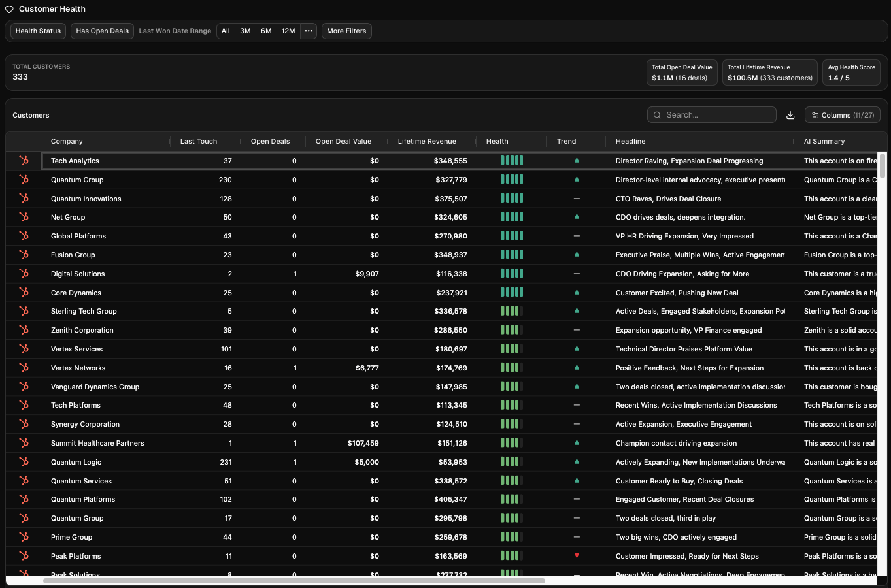Image resolution: width=891 pixels, height=588 pixels.
Task: Click the download export icon
Action: coord(790,115)
